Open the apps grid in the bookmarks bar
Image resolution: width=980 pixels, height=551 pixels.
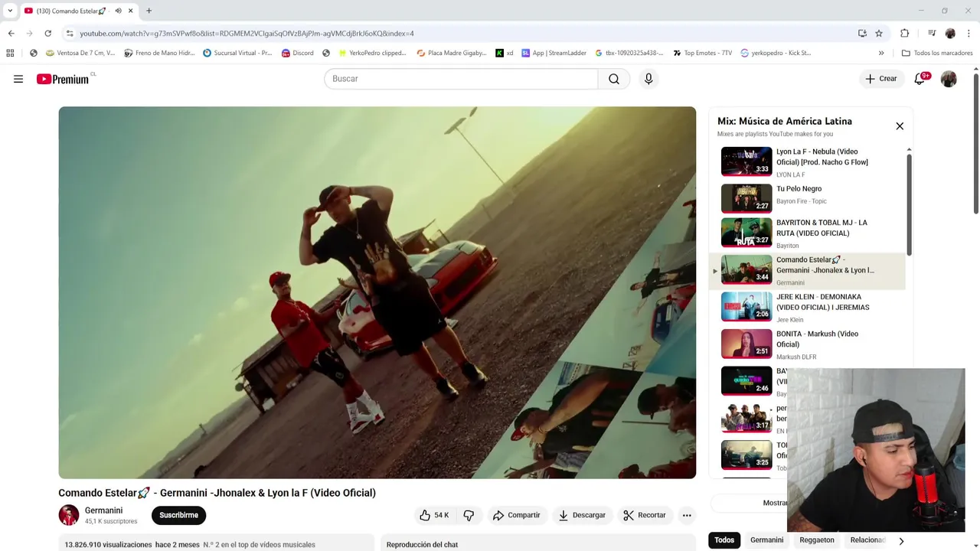(x=10, y=53)
